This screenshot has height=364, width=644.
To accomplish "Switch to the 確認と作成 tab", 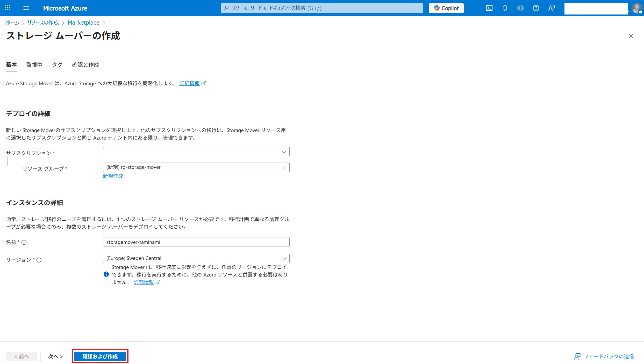I will click(85, 65).
